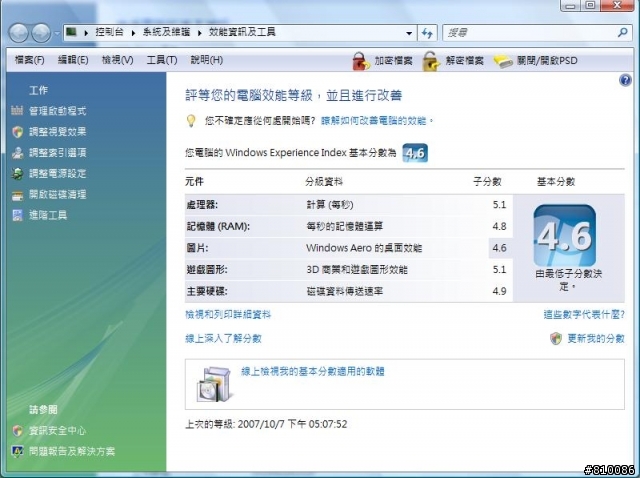This screenshot has height=478, width=640.
Task: Open 這些數字代表什麼? link
Action: pyautogui.click(x=584, y=315)
